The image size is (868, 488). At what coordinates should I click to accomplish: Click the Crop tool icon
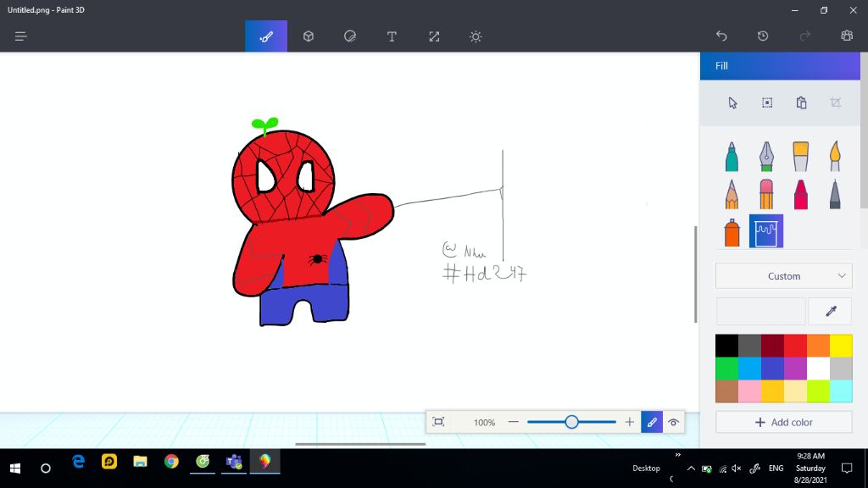tap(835, 103)
